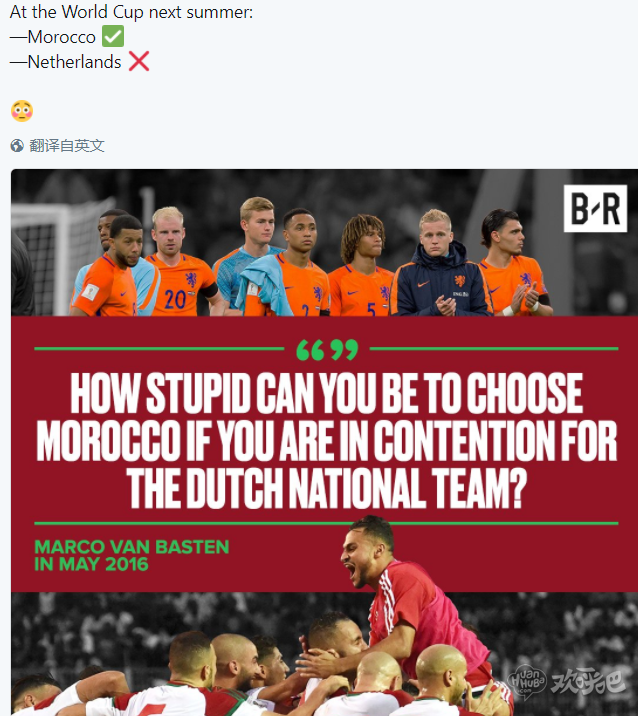Viewport: 638px width, 716px height.
Task: Click the celebrating Morocco team photo
Action: tap(324, 654)
